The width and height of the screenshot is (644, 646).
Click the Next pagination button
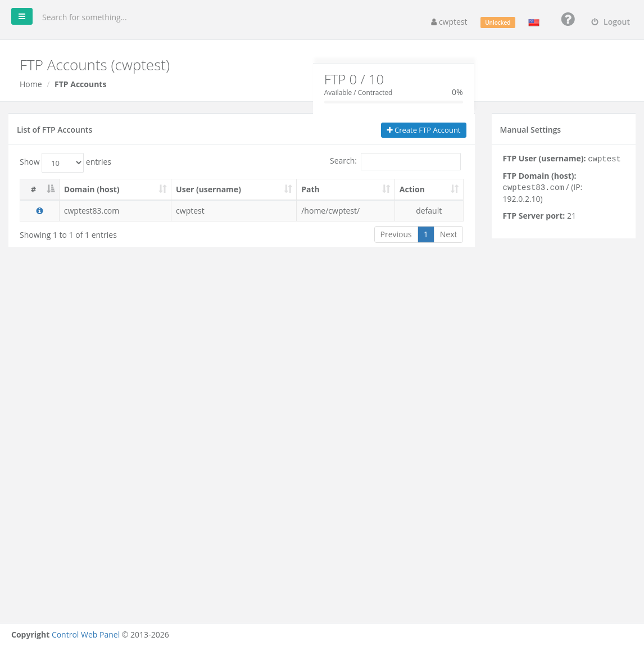click(x=448, y=234)
